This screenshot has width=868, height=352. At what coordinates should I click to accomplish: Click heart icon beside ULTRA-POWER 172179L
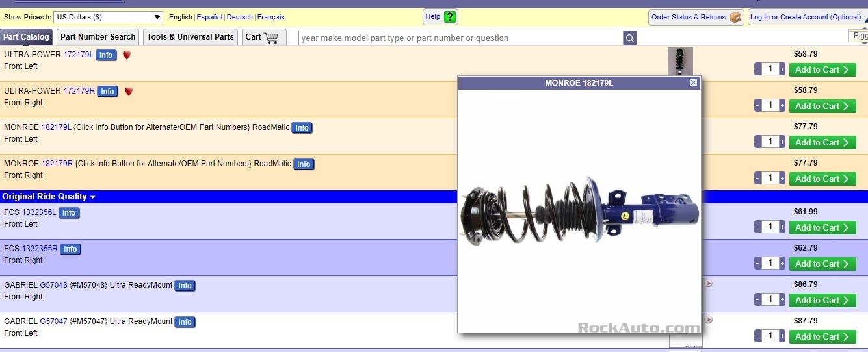[x=127, y=55]
